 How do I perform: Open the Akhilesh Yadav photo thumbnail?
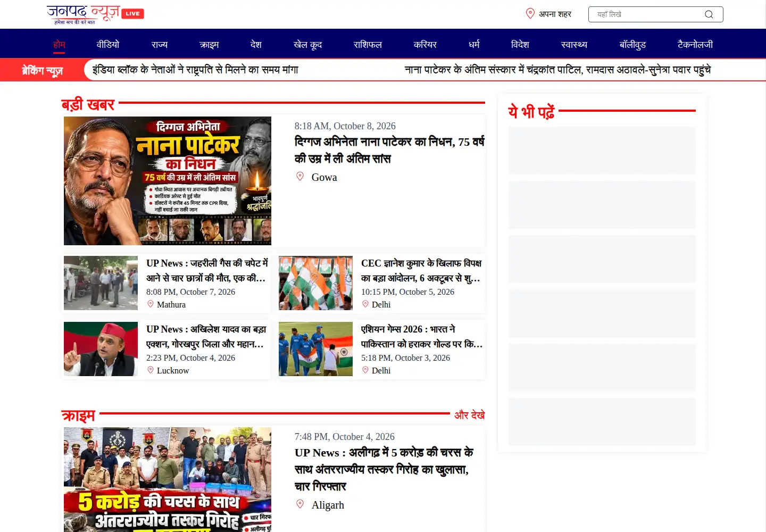(101, 349)
